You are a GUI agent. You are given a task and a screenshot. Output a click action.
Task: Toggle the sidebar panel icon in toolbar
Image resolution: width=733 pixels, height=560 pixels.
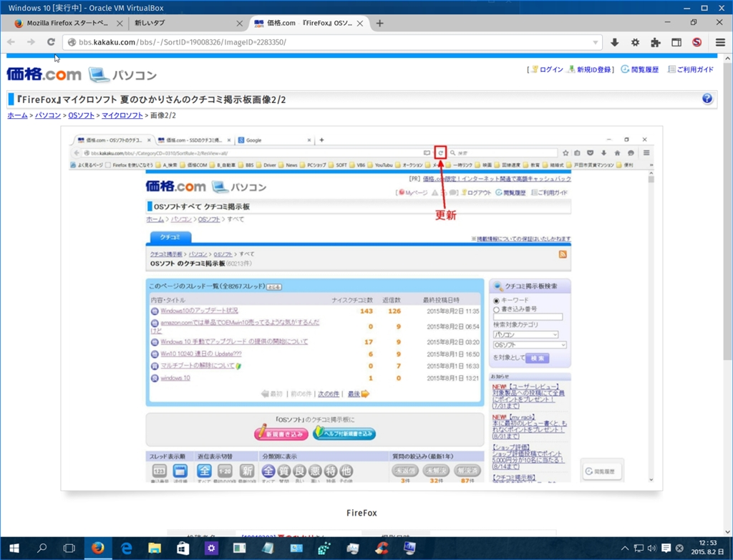[x=676, y=42]
